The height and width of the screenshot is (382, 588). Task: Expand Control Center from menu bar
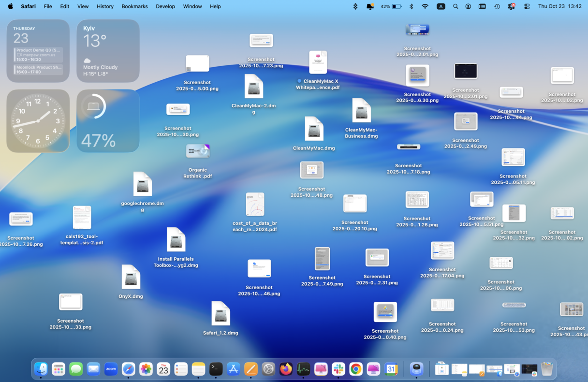(x=527, y=6)
